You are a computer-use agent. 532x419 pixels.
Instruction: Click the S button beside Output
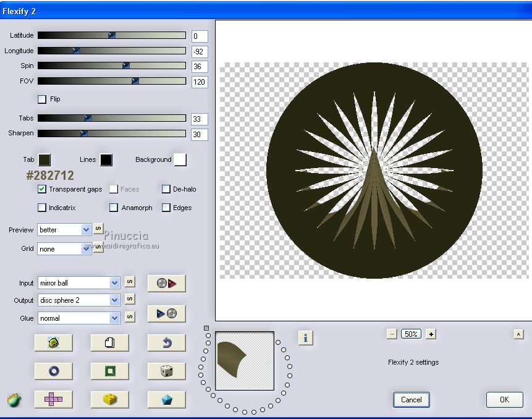130,299
